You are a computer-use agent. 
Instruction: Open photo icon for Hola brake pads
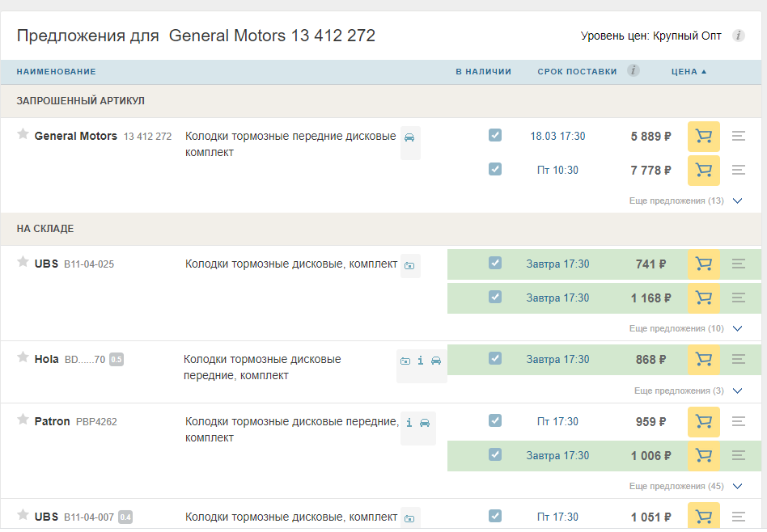tap(405, 361)
